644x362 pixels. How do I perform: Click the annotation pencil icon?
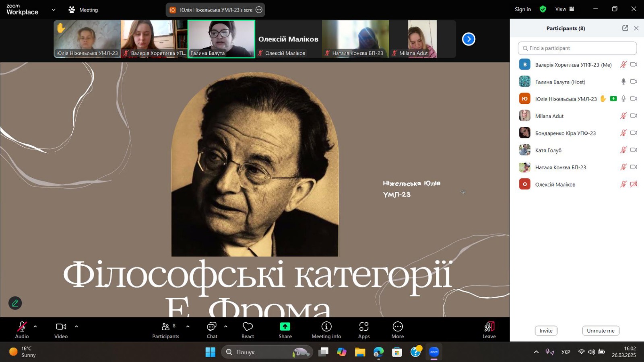[x=15, y=303]
